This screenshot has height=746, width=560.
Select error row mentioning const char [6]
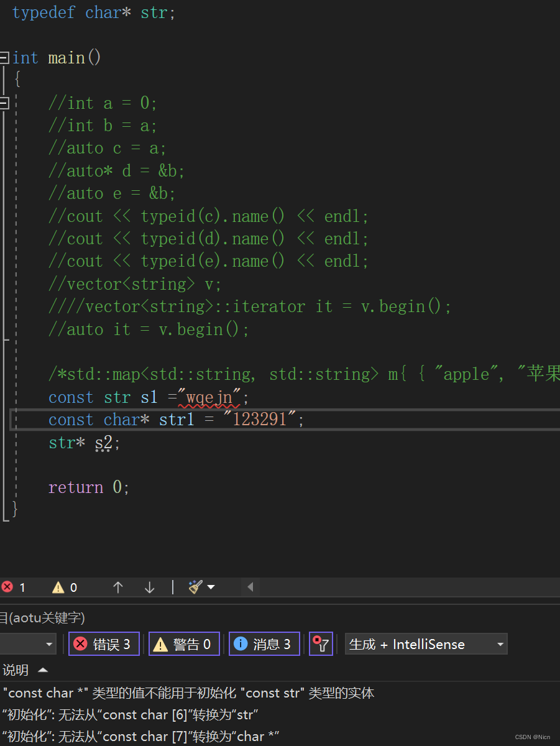tap(280, 715)
